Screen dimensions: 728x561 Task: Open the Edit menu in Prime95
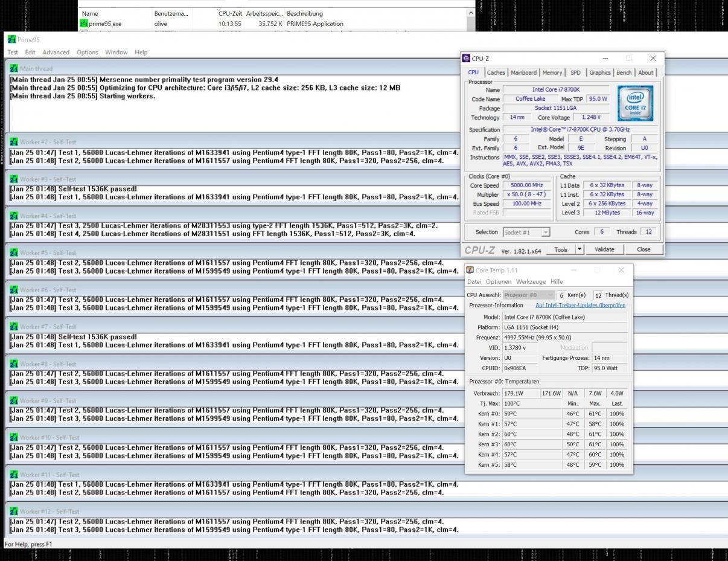pos(30,53)
